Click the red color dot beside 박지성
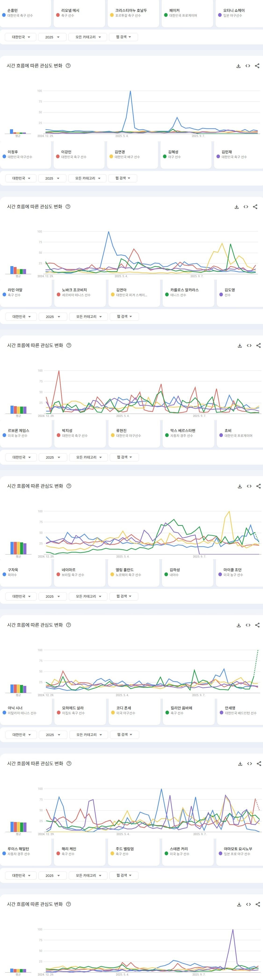Image resolution: width=263 pixels, height=980 pixels. (x=58, y=435)
